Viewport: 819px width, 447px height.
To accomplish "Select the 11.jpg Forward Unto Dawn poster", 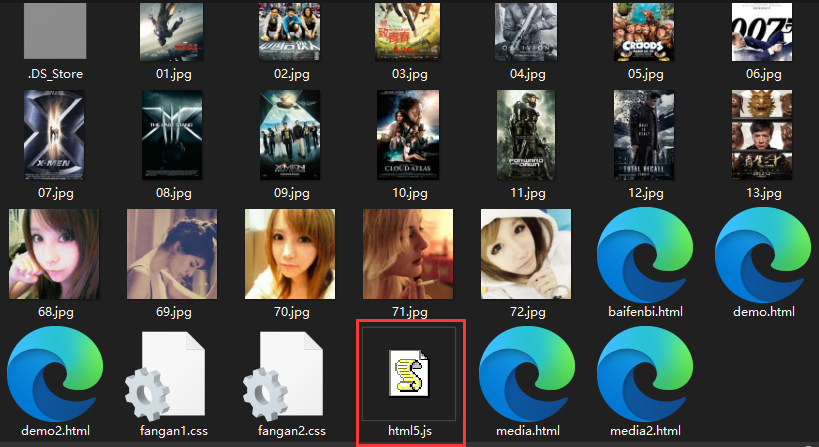I will (x=526, y=135).
